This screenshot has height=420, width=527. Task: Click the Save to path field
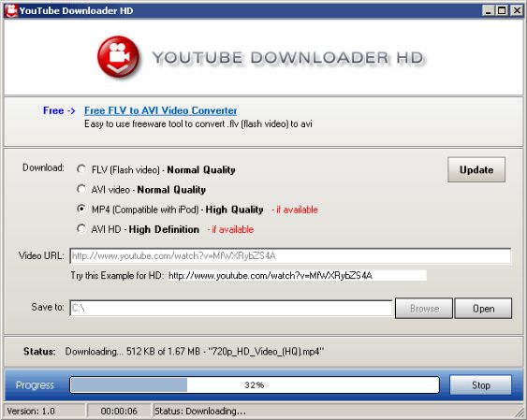coord(231,308)
